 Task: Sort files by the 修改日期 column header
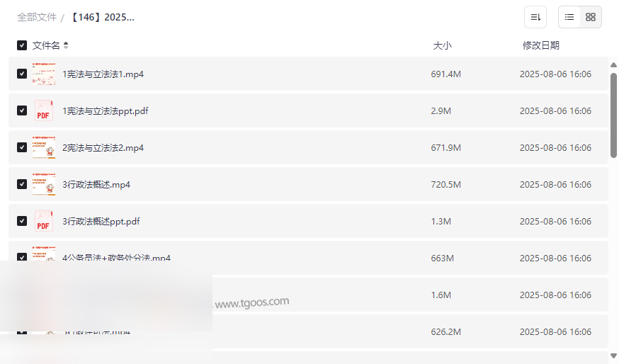point(540,45)
